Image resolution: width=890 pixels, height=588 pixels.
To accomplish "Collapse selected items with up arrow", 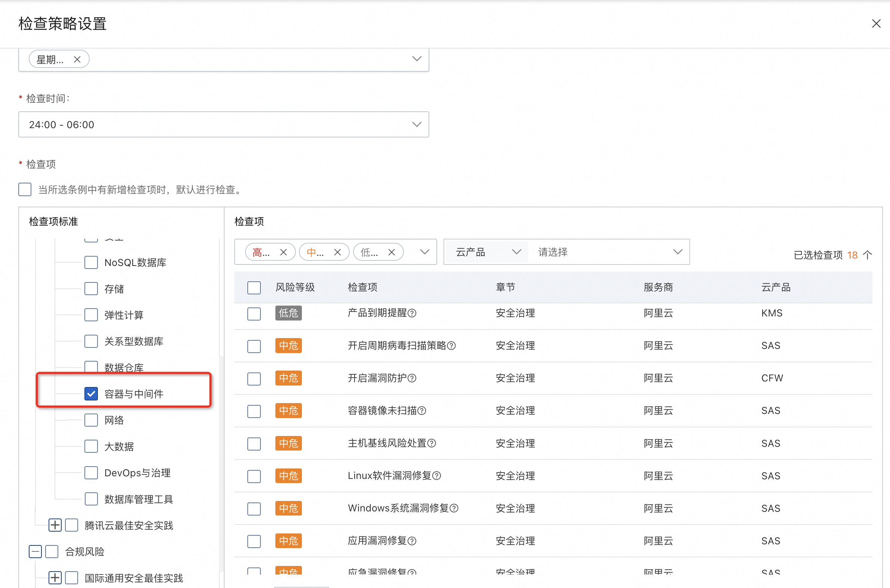I will point(867,255).
